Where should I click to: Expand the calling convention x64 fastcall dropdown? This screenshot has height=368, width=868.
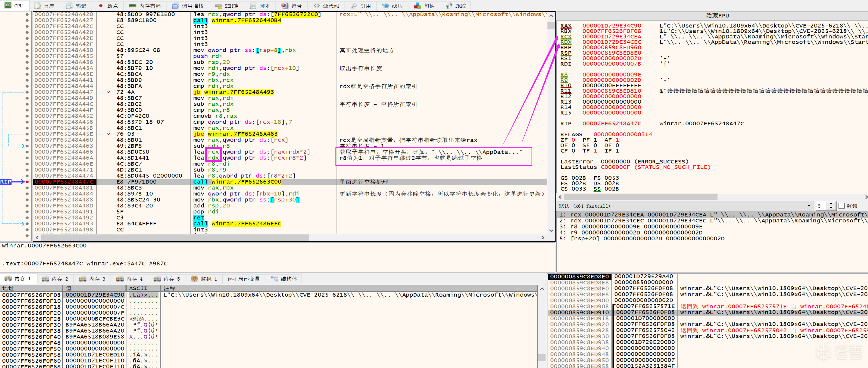coord(809,206)
